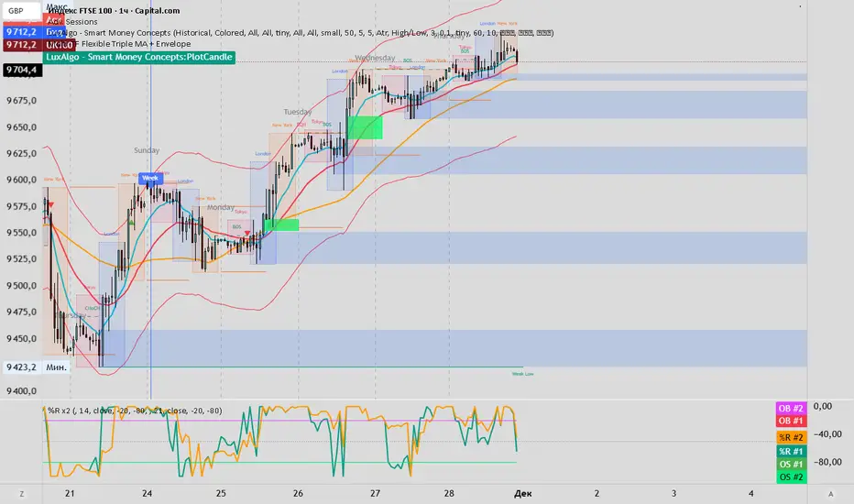
Task: Click the -80,00 oscillator axis value
Action: (x=827, y=462)
